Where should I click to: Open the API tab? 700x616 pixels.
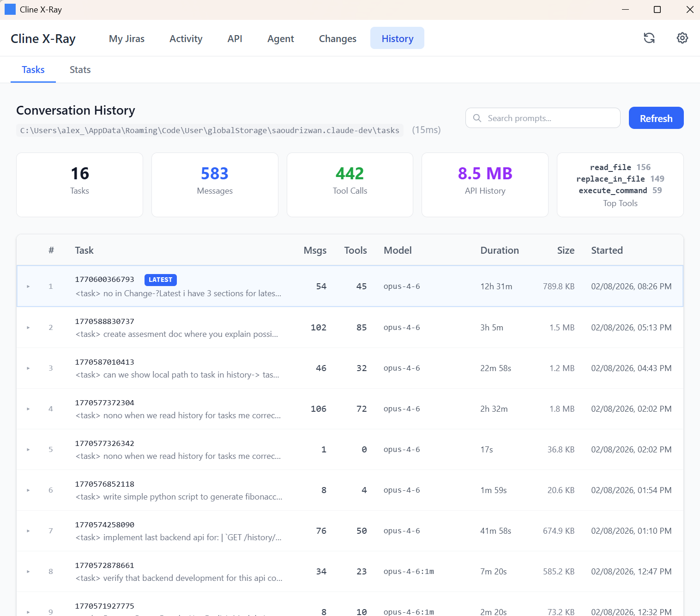tap(235, 38)
